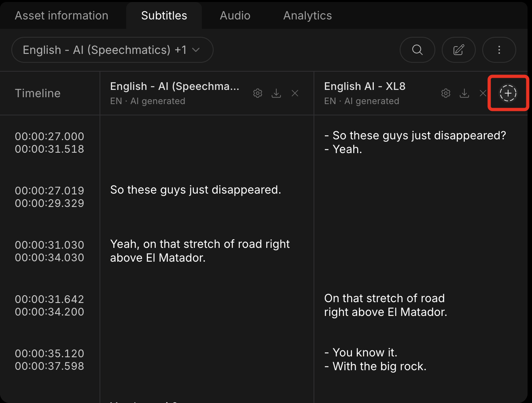
Task: Click timestamp 00:00:31.030
Action: click(x=49, y=245)
